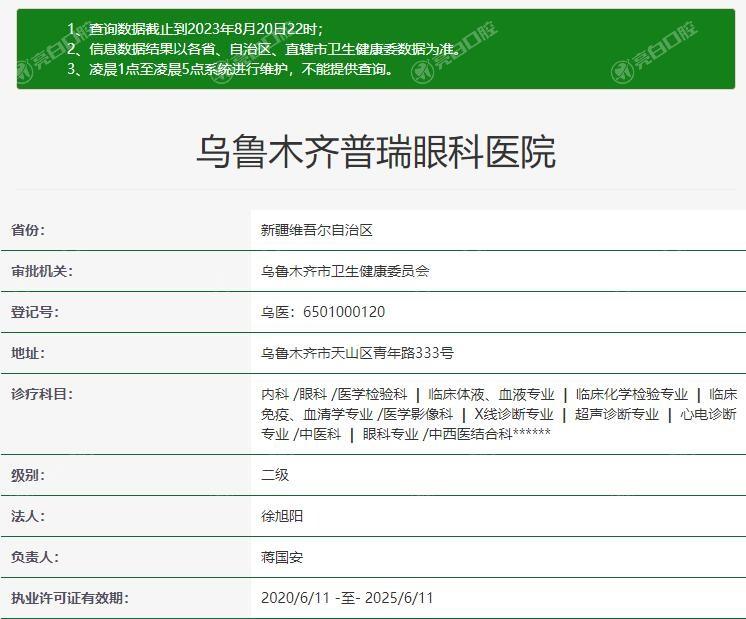Click the person in charge 蒋国安

[x=282, y=557]
